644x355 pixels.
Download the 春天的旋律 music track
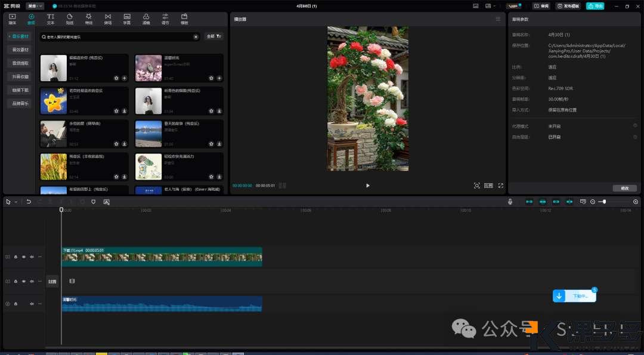point(219,144)
